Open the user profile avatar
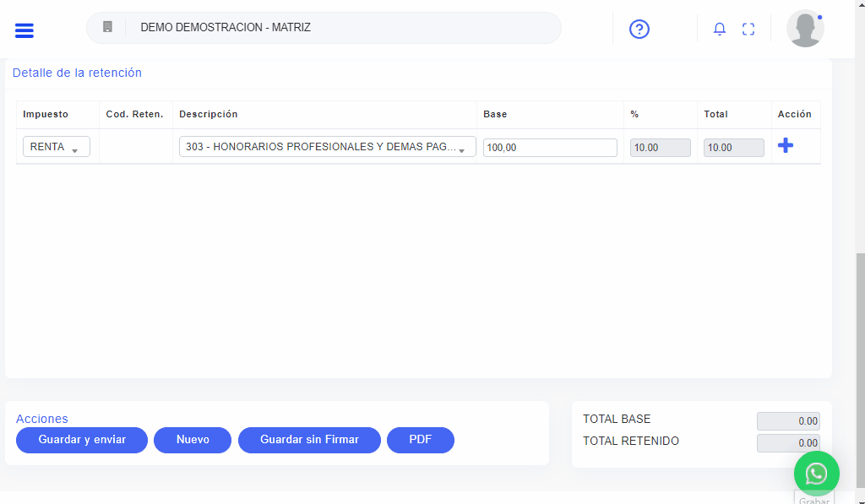The height and width of the screenshot is (504, 865). (x=805, y=29)
